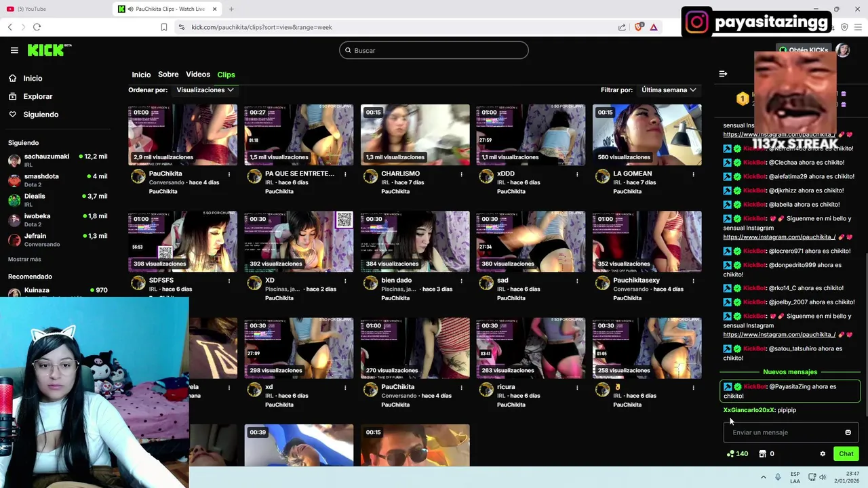This screenshot has width=868, height=488.
Task: Open the emoji picker in chat input
Action: coord(848,432)
